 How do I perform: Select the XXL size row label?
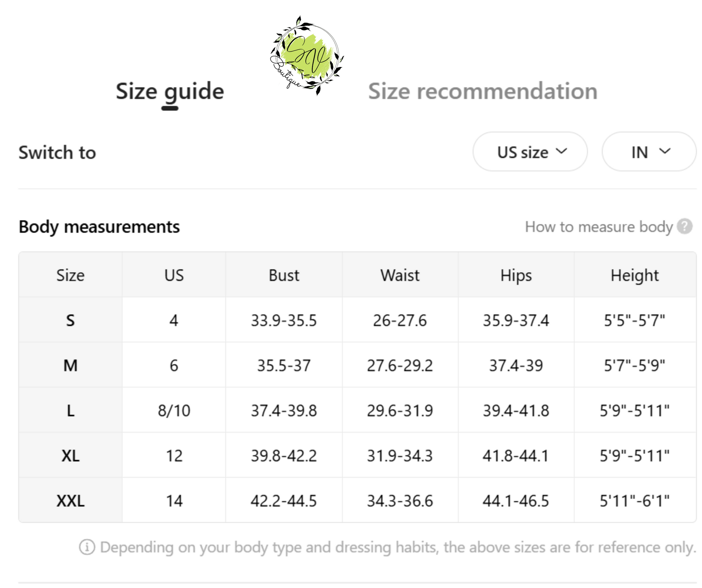coord(70,500)
